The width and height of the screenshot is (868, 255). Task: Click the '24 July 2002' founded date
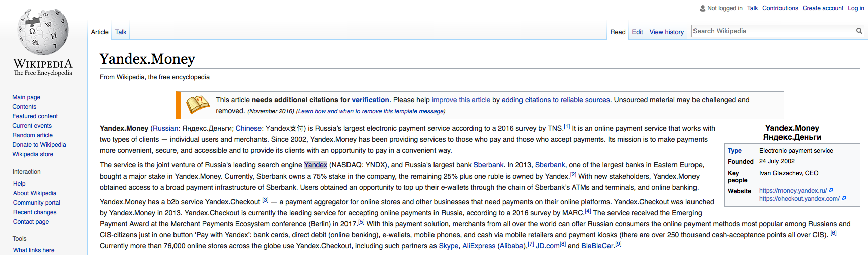(777, 161)
